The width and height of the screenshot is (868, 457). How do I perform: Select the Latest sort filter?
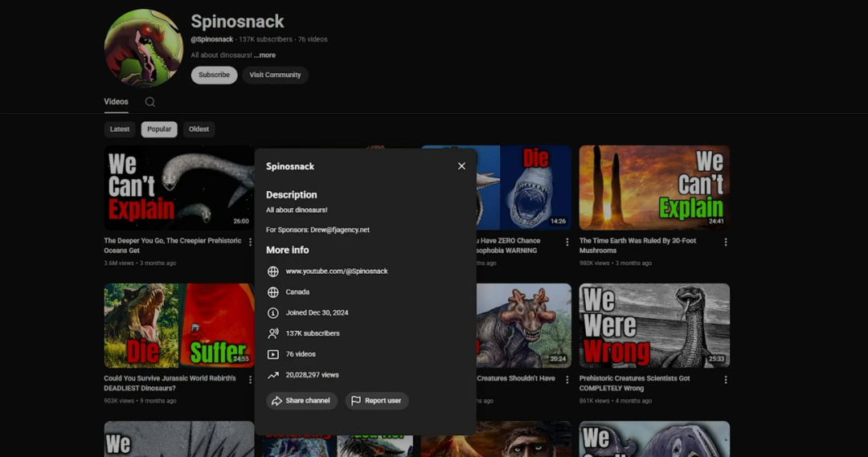click(120, 129)
